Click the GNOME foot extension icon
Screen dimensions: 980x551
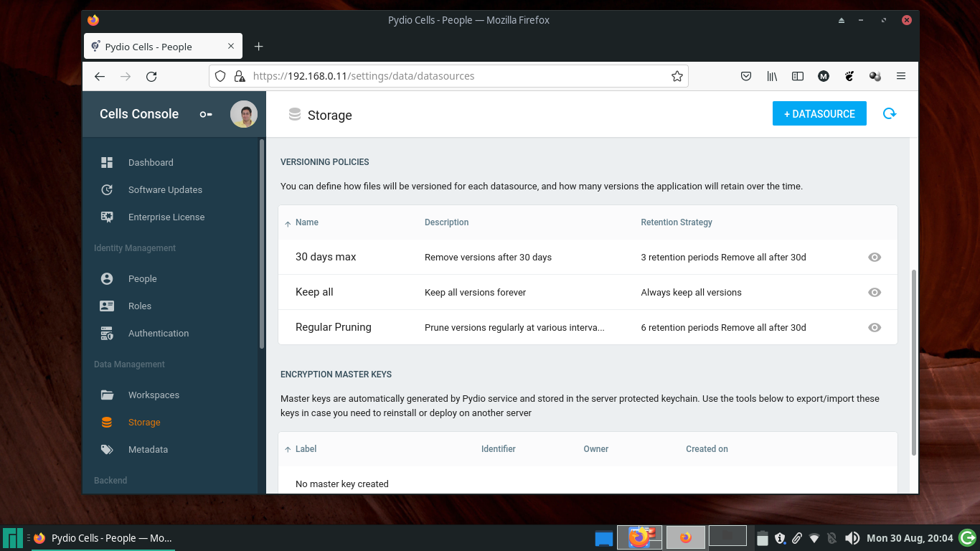pyautogui.click(x=849, y=76)
